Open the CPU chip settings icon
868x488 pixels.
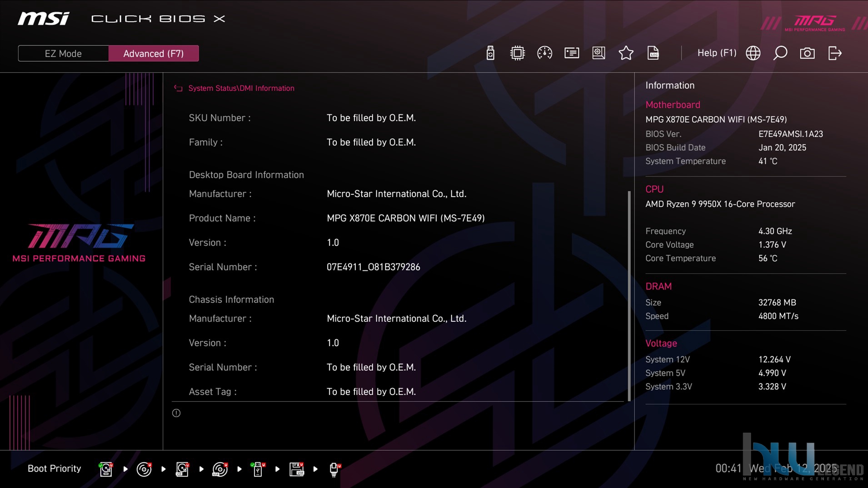point(517,53)
